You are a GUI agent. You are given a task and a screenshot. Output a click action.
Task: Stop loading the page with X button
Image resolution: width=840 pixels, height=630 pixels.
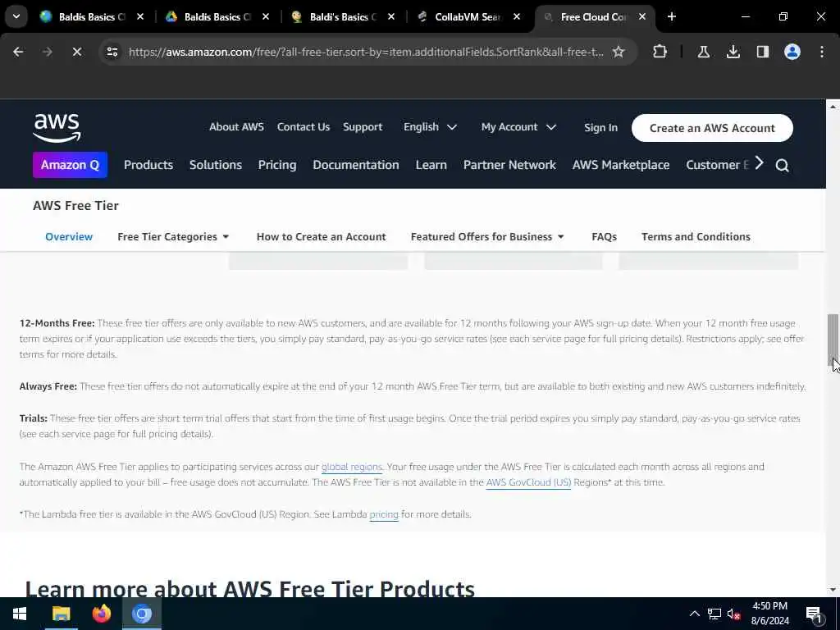[x=76, y=52]
